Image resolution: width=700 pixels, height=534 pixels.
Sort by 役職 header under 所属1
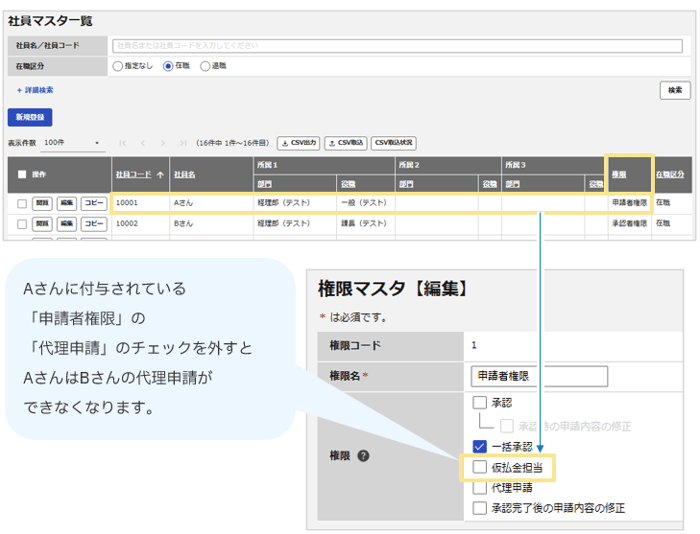pyautogui.click(x=348, y=184)
